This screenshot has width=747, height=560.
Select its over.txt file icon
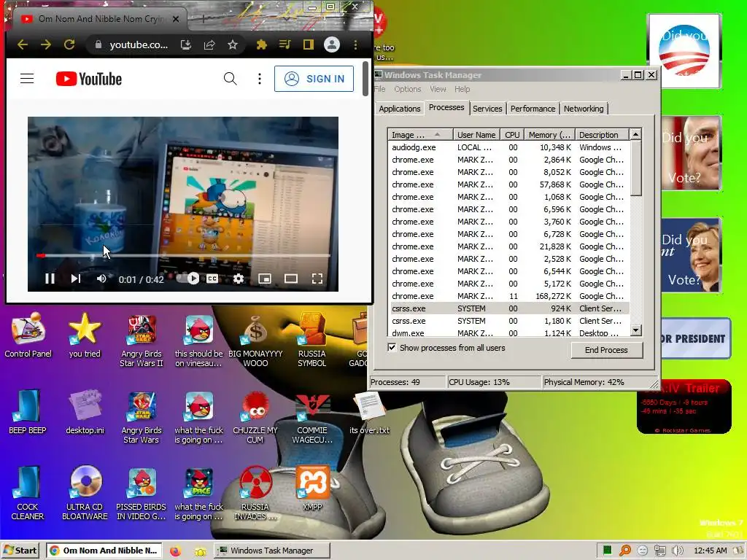coord(369,413)
